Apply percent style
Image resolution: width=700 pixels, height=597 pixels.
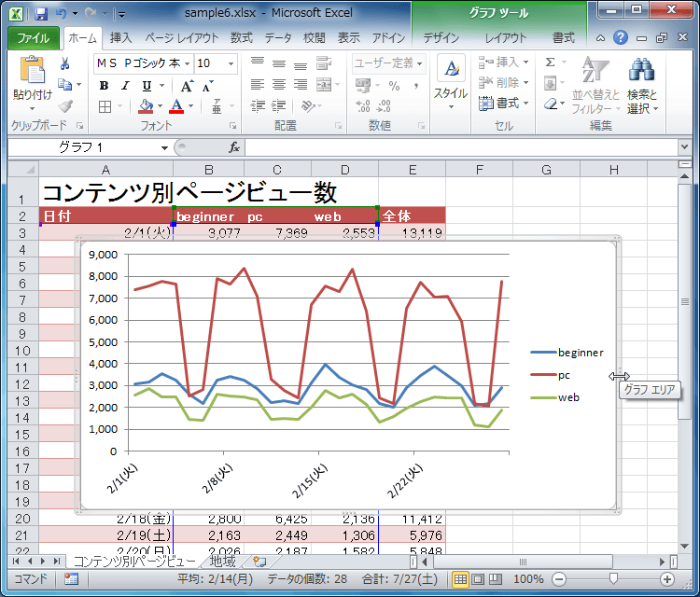(x=394, y=85)
